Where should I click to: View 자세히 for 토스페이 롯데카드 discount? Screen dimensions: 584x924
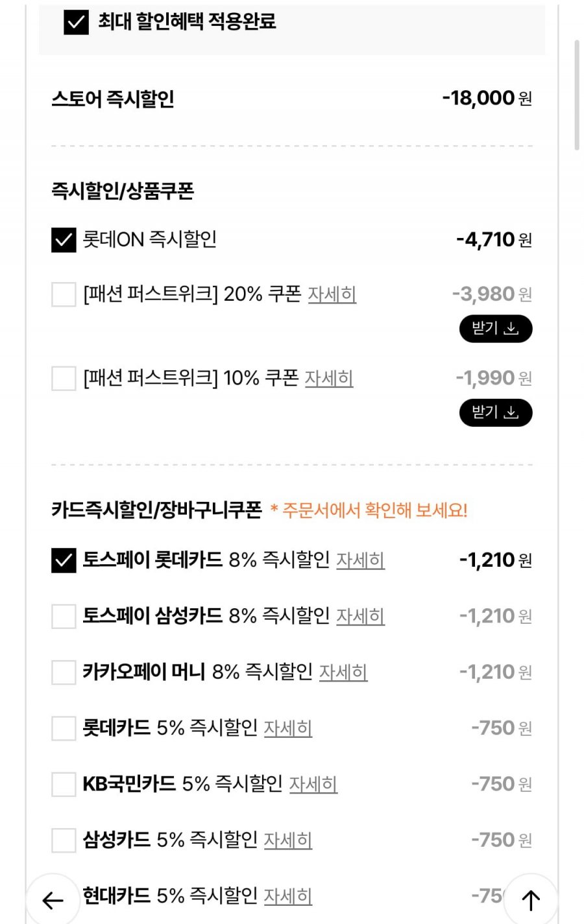click(360, 560)
